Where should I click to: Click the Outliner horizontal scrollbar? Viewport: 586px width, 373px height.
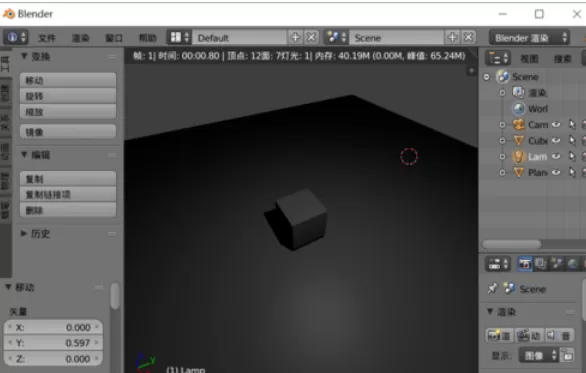512,244
